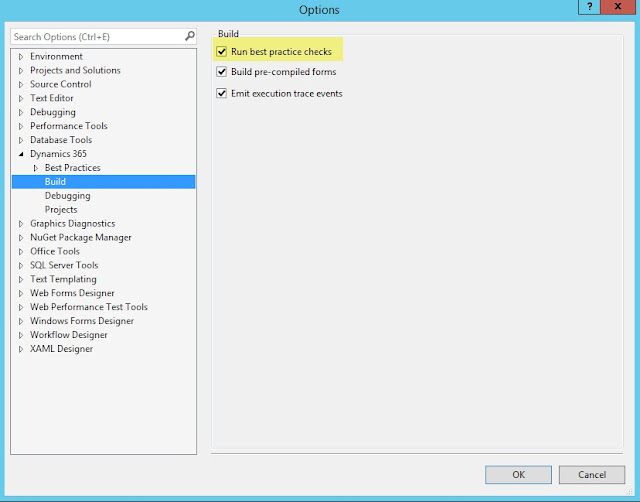This screenshot has height=502, width=640.
Task: Select the Workflow Designer tree label
Action: [69, 335]
